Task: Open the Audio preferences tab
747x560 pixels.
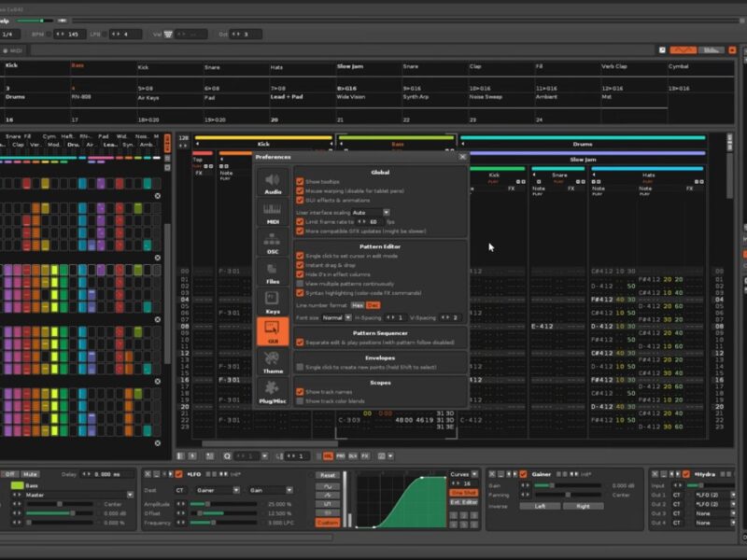Action: (x=273, y=184)
